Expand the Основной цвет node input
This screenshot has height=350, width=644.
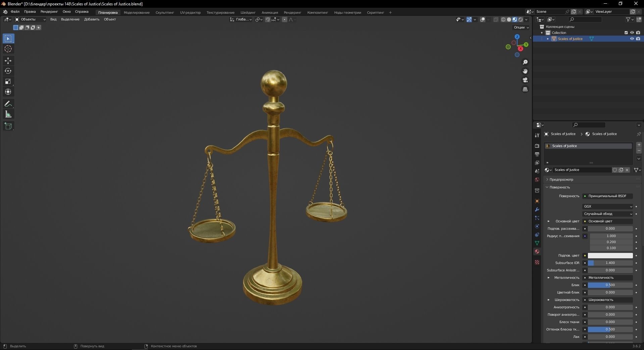[x=549, y=221]
